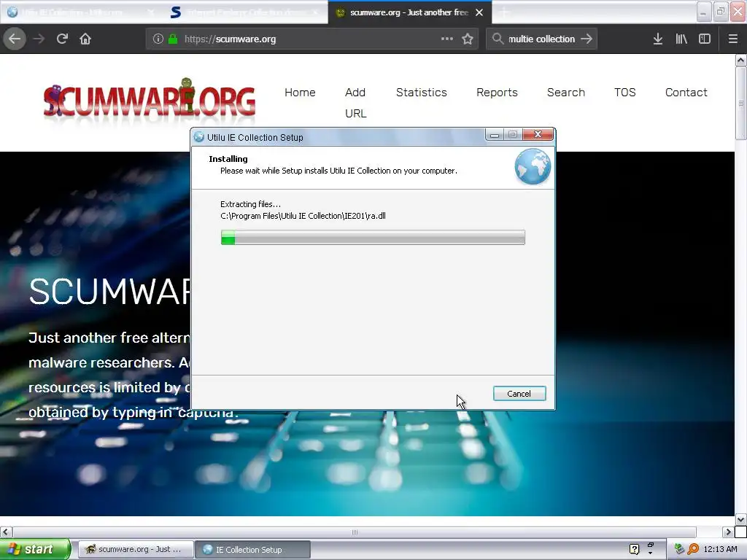Switch to scumware.org taskbar button
Viewport: 747px width, 560px height.
[x=136, y=549]
